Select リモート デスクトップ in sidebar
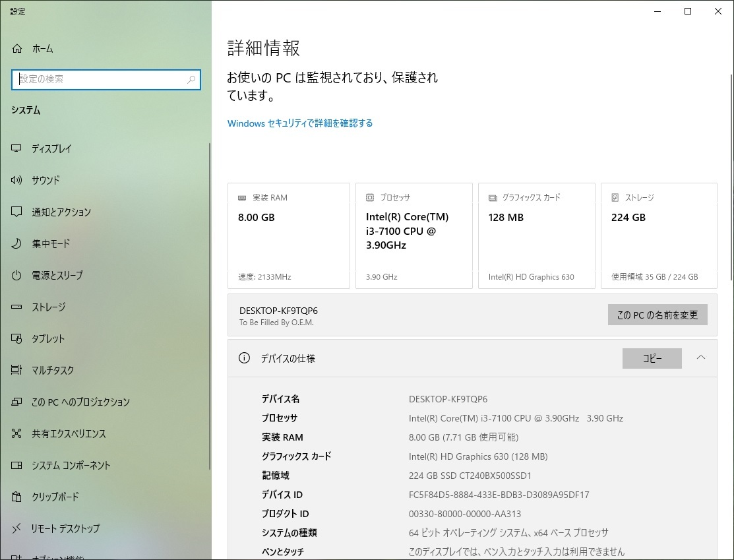This screenshot has width=734, height=560. tap(65, 528)
